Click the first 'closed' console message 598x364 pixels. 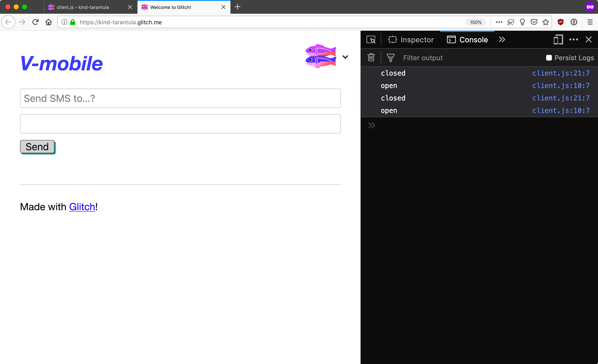(x=393, y=73)
